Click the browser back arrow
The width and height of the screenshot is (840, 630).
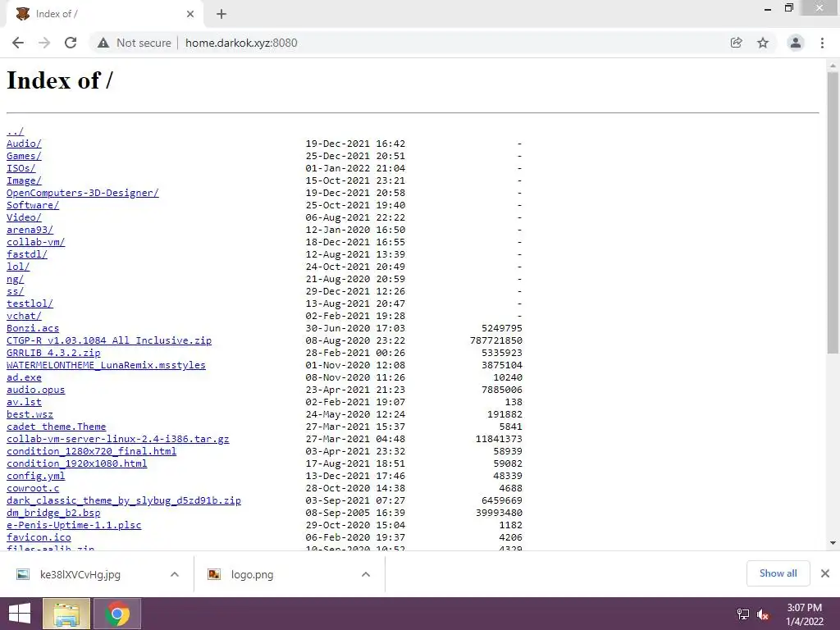pyautogui.click(x=18, y=43)
